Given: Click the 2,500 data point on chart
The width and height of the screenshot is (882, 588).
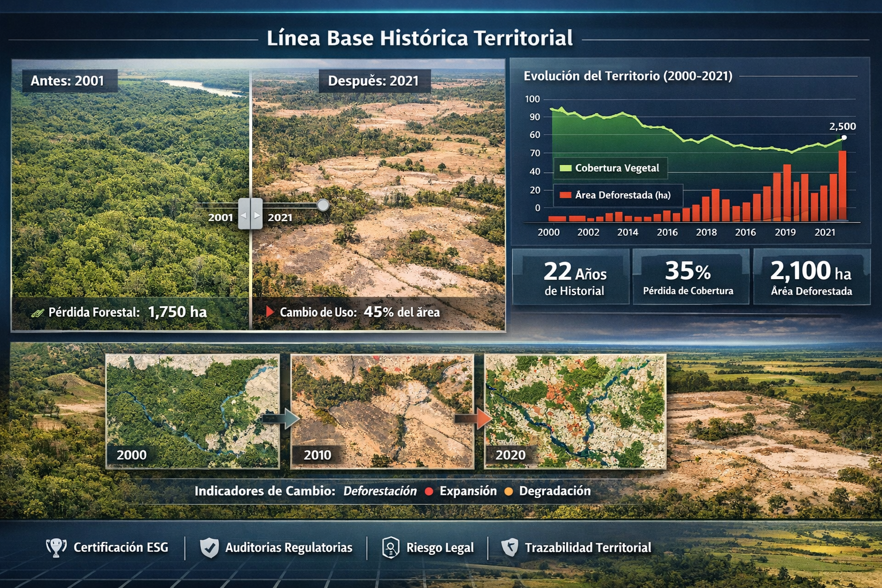Looking at the screenshot, I should [844, 138].
